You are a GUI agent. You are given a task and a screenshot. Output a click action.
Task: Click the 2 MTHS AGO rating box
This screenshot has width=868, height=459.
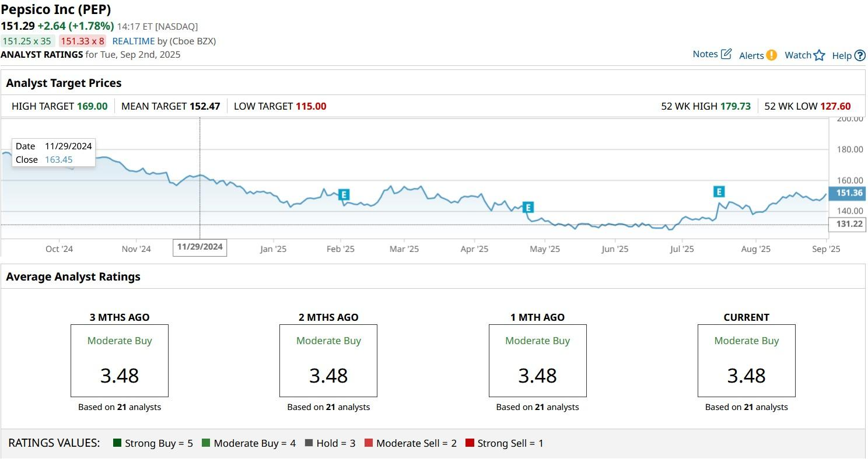pos(328,360)
